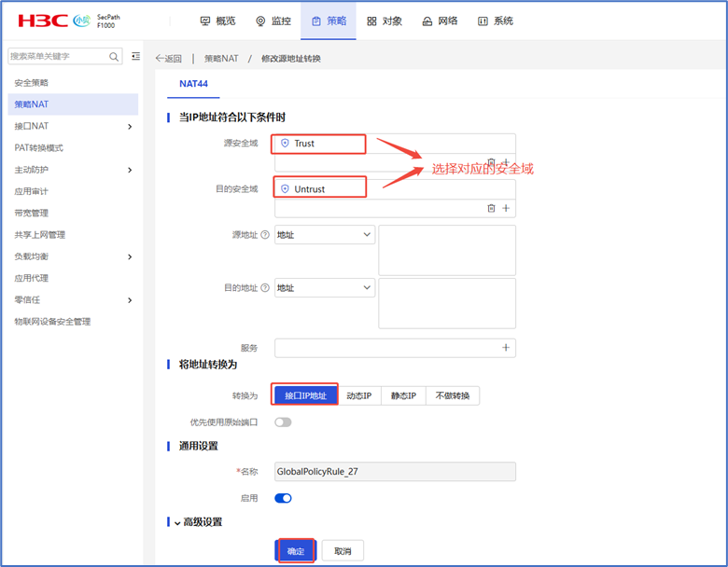728x567 pixels.
Task: Open the 网络 top menu
Action: tap(440, 21)
